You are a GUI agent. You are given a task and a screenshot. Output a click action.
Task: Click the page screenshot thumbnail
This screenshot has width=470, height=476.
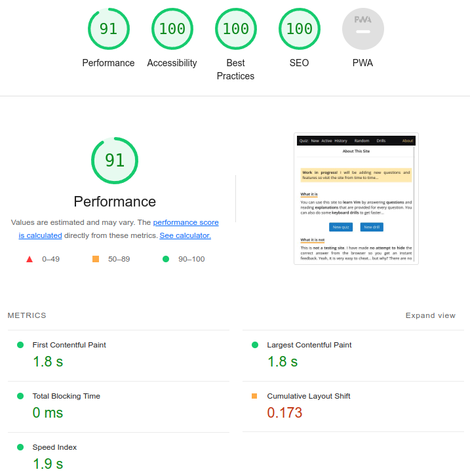tap(356, 199)
